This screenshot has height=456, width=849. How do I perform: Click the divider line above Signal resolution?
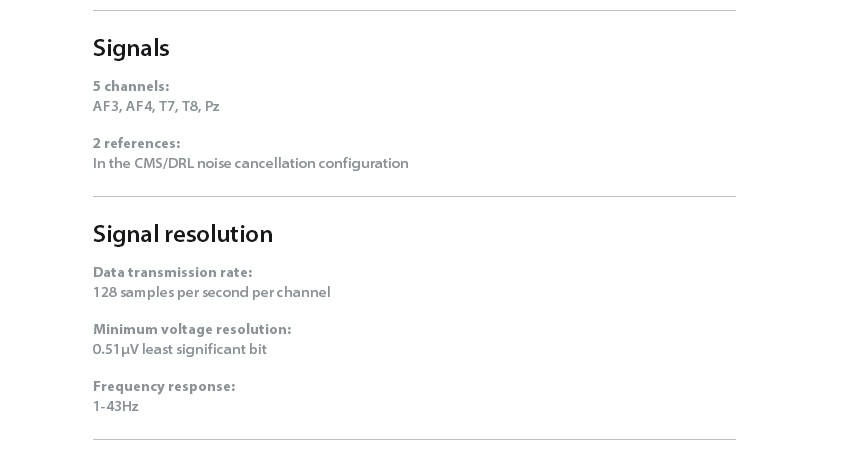[414, 196]
